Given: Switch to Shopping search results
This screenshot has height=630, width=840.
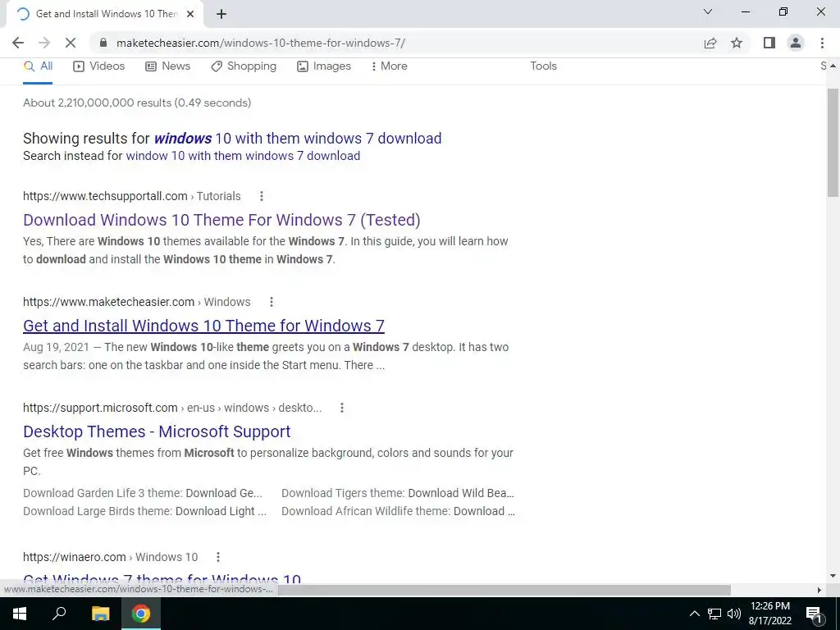Looking at the screenshot, I should click(x=244, y=66).
